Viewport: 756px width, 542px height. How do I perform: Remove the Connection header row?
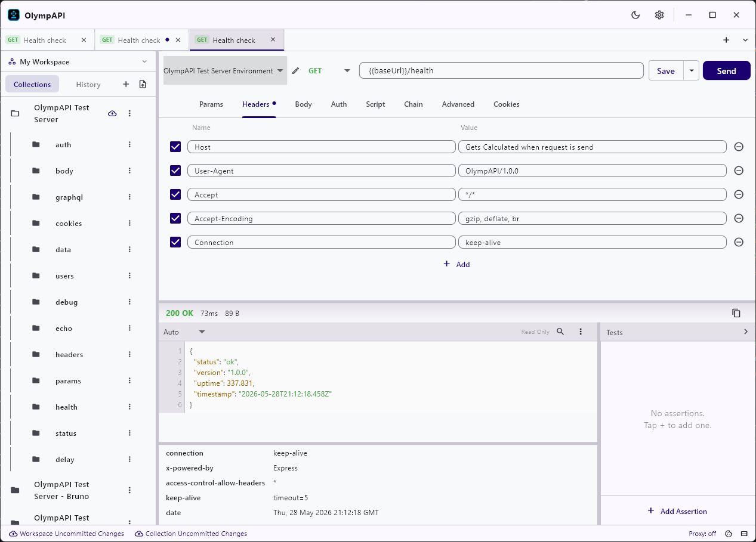pyautogui.click(x=739, y=242)
